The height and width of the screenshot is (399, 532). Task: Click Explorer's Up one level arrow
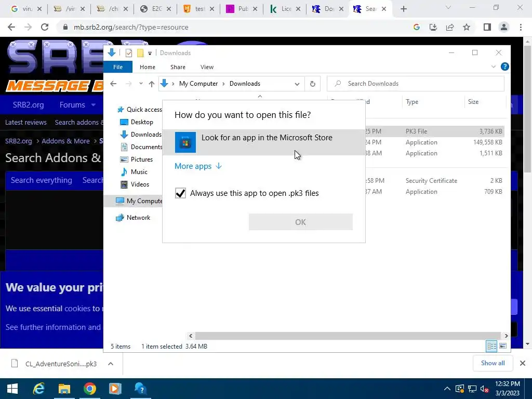pyautogui.click(x=151, y=84)
